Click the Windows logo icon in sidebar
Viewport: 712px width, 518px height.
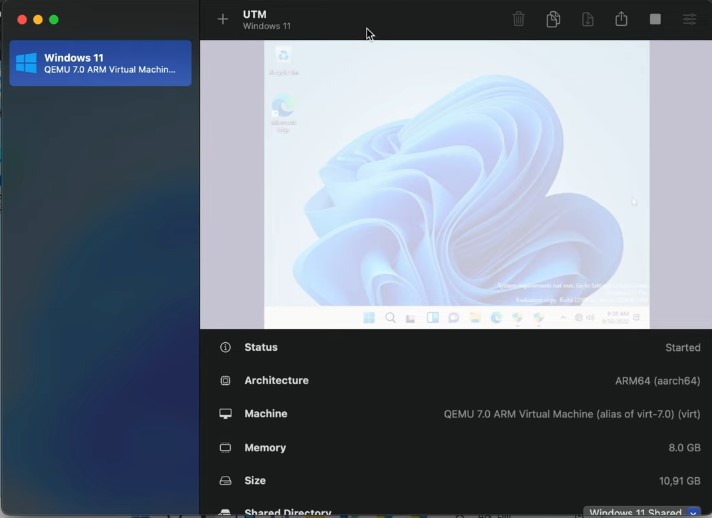(26, 63)
